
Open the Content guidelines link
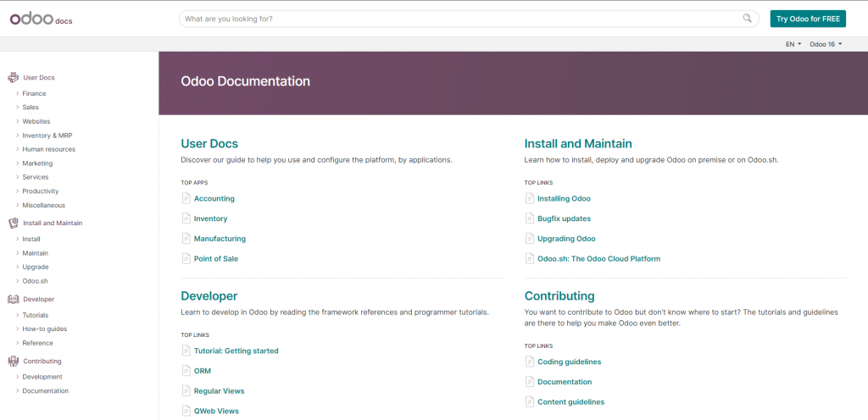[570, 402]
